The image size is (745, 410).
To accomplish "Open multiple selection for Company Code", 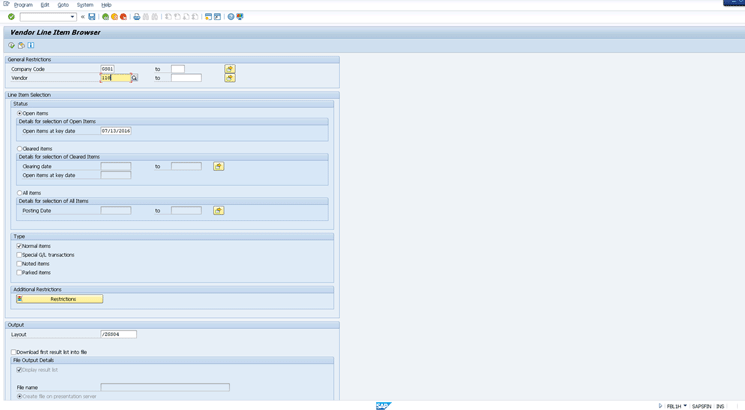I will point(230,69).
